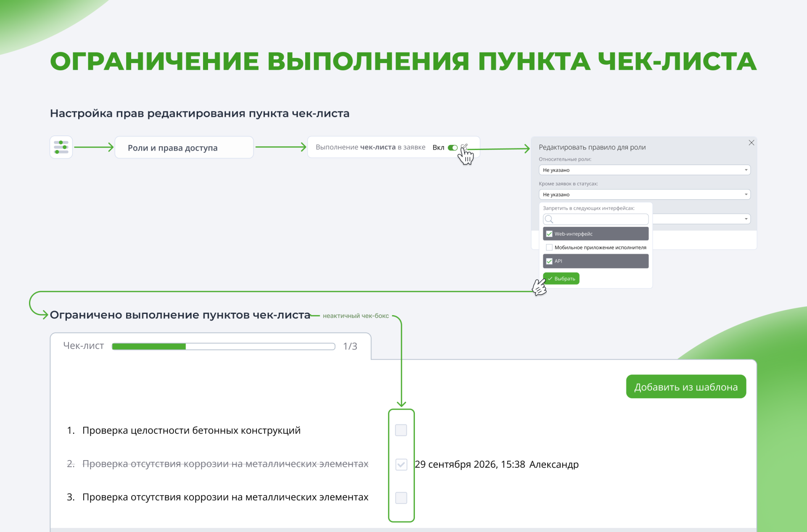807x532 pixels.
Task: Click the edit pencil icon next to Вкл toggle
Action: click(x=464, y=147)
